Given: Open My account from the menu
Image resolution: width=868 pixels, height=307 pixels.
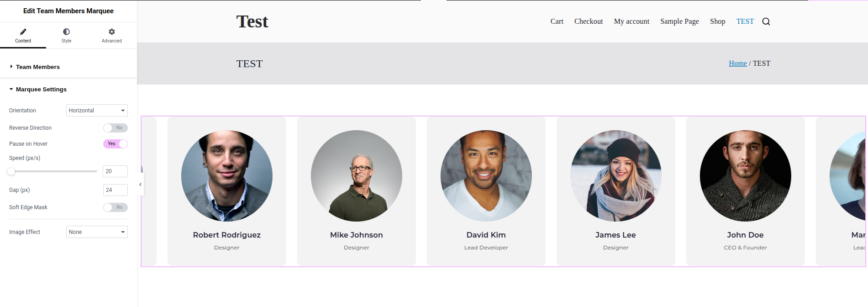Looking at the screenshot, I should [x=631, y=21].
